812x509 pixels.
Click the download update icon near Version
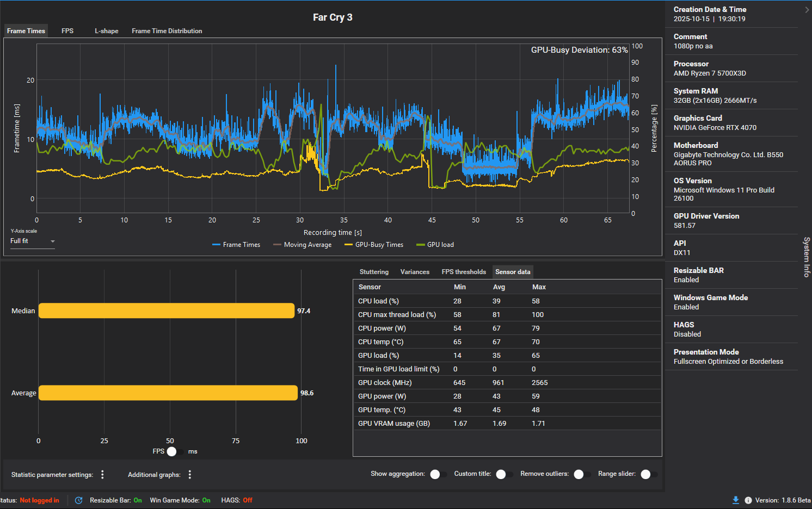click(736, 500)
